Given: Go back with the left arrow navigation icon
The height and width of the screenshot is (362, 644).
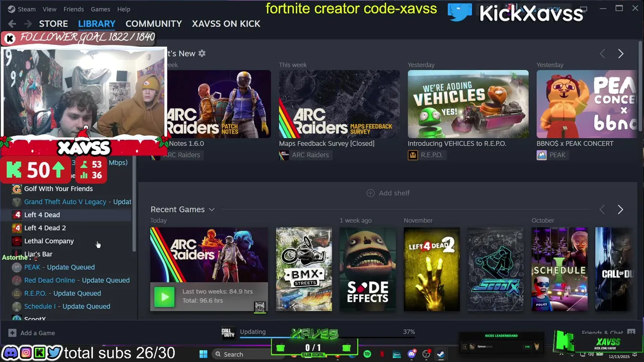Looking at the screenshot, I should pos(12,24).
